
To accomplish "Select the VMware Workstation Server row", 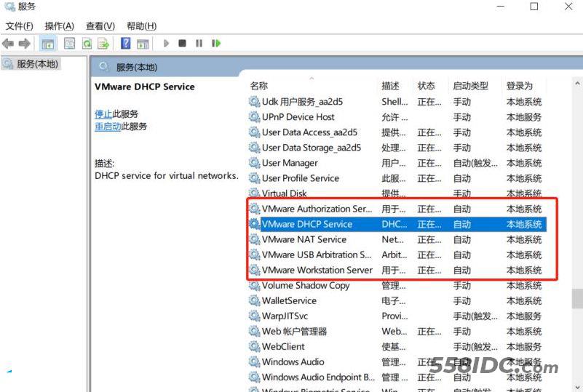I will (397, 270).
